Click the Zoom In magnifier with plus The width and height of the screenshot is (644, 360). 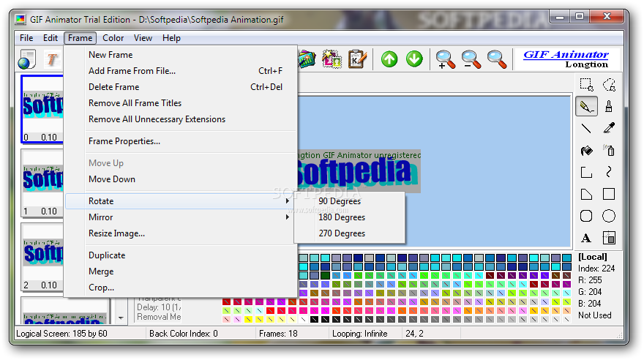[x=445, y=59]
